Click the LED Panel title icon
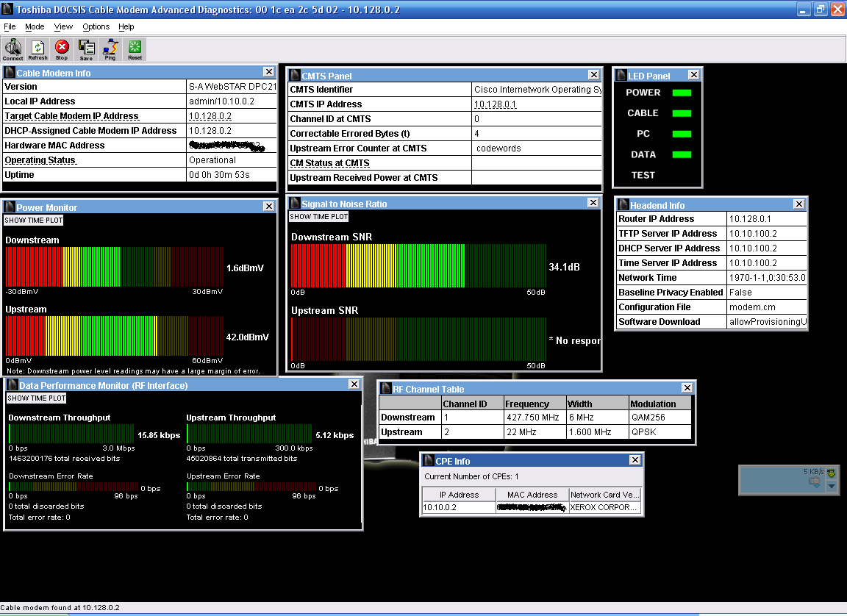The image size is (847, 616). coord(621,76)
